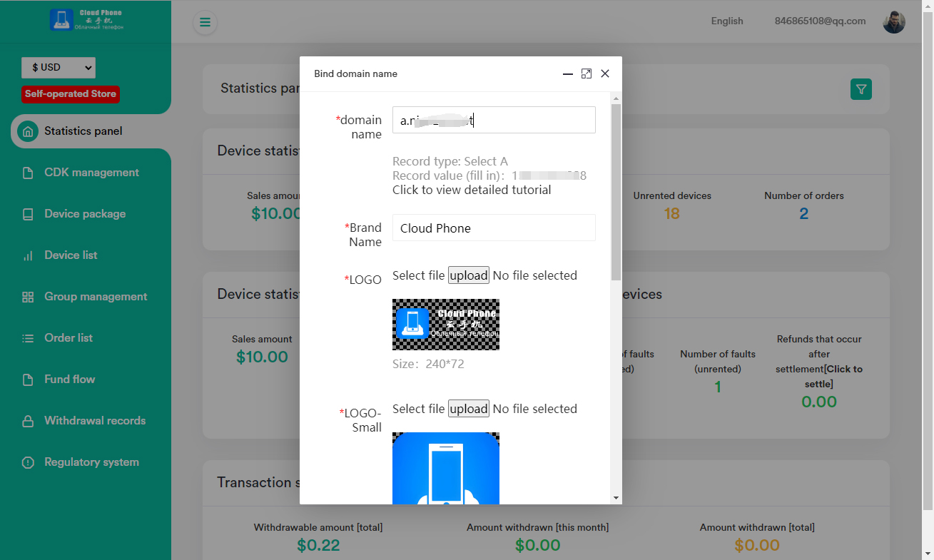The height and width of the screenshot is (560, 934).
Task: Click Withdrawable amount total $0.22
Action: click(x=318, y=546)
